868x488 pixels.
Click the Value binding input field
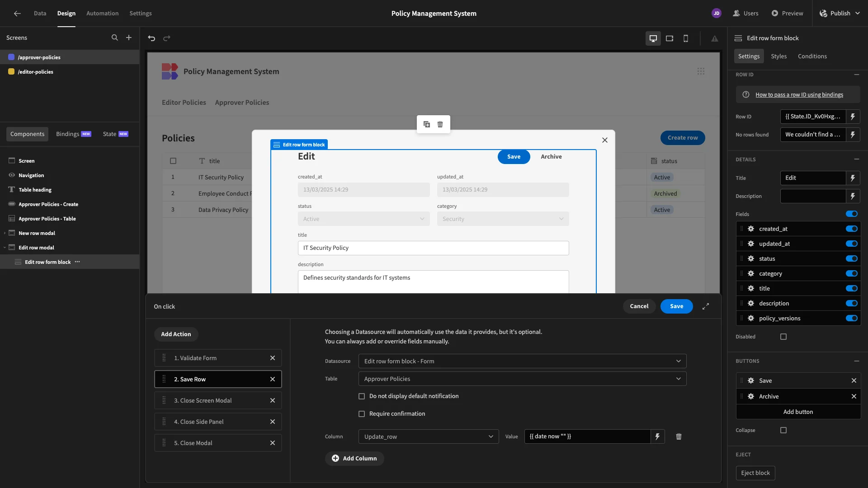(587, 436)
